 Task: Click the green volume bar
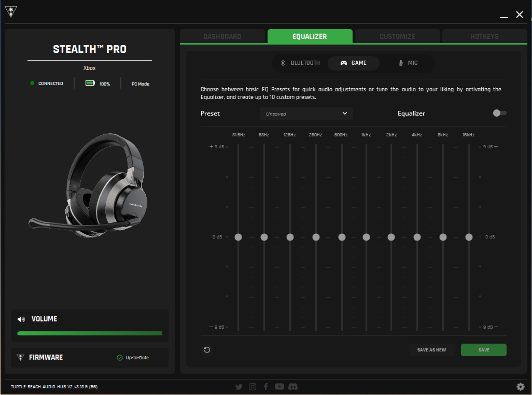pyautogui.click(x=90, y=333)
